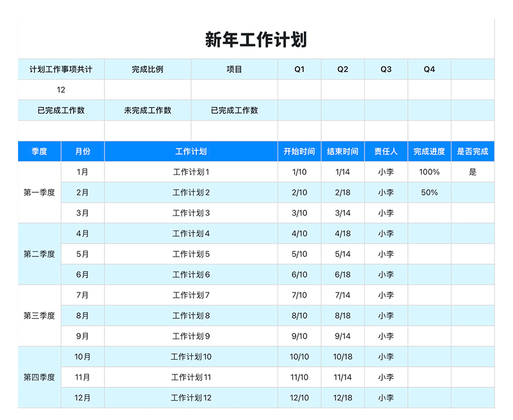The image size is (513, 420).
Task: Click the 1月 month cell
Action: (x=83, y=172)
